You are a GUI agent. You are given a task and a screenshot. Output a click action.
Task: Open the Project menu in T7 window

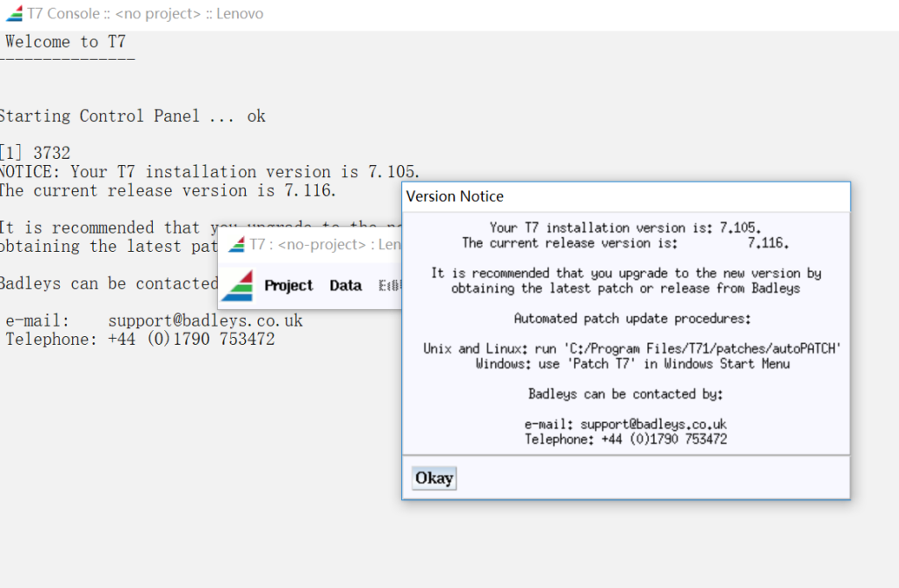click(x=288, y=285)
